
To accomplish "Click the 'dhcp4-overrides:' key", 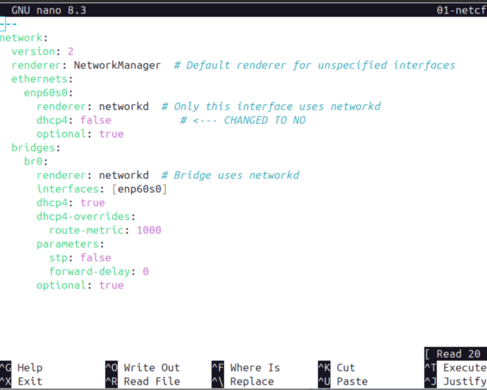I will pos(86,216).
